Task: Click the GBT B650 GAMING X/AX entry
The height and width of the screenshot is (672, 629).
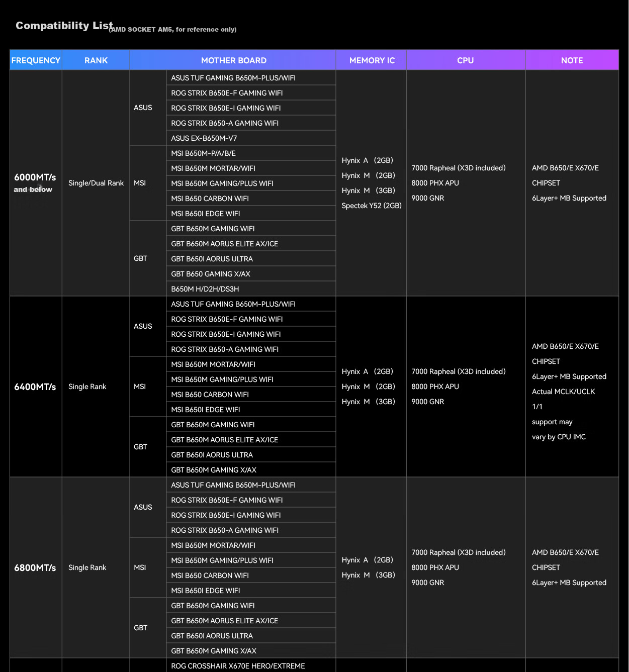Action: point(251,274)
